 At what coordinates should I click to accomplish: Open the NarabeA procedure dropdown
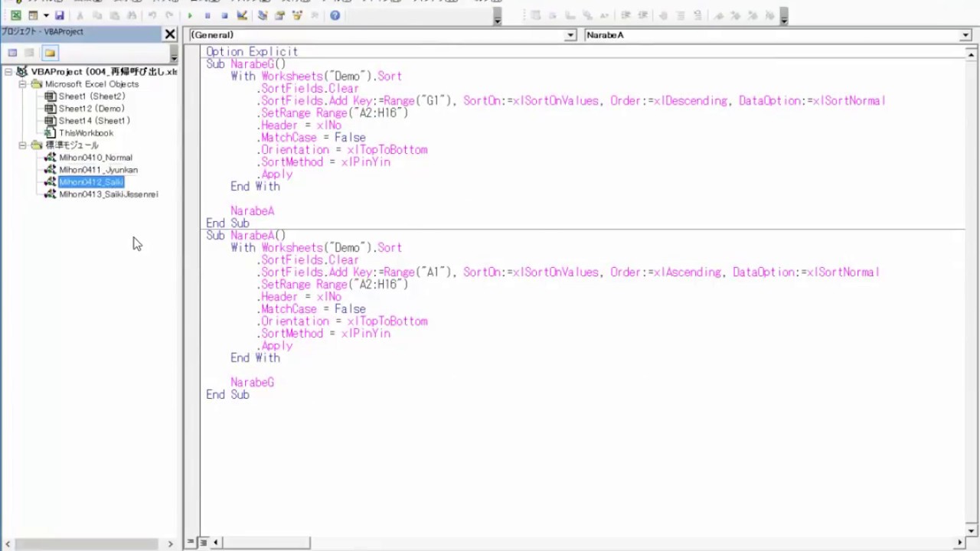click(965, 35)
